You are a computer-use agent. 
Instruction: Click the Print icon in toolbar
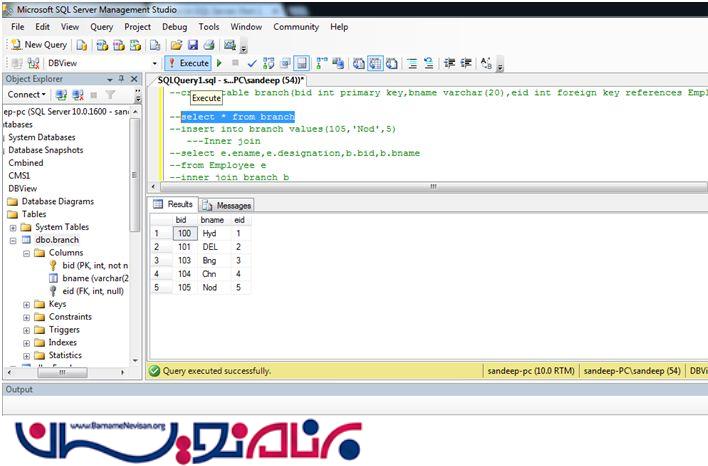209,45
